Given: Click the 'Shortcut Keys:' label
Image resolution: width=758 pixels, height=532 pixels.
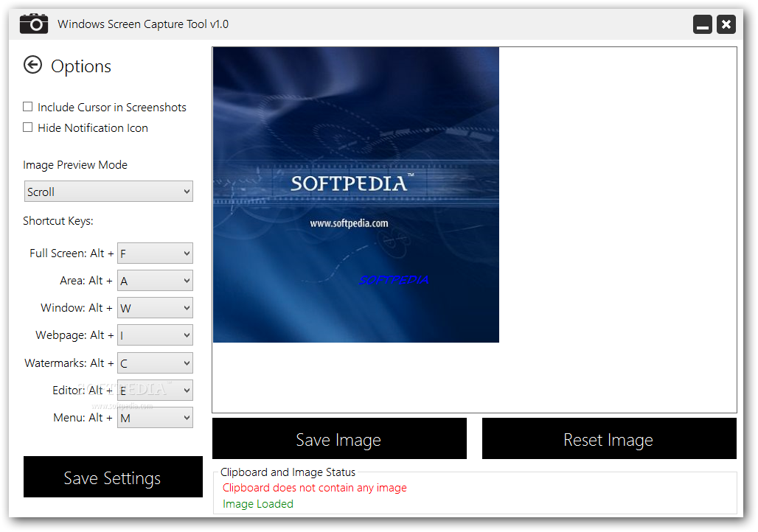Looking at the screenshot, I should [x=58, y=221].
